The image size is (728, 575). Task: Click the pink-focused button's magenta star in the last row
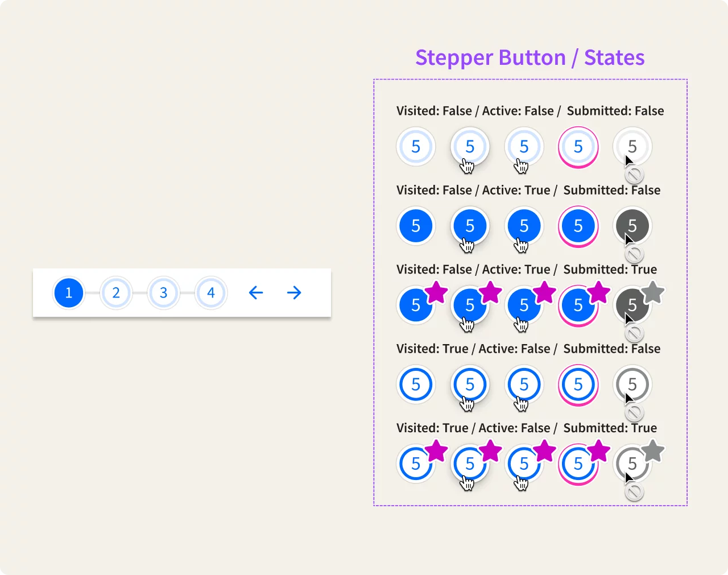pyautogui.click(x=598, y=452)
